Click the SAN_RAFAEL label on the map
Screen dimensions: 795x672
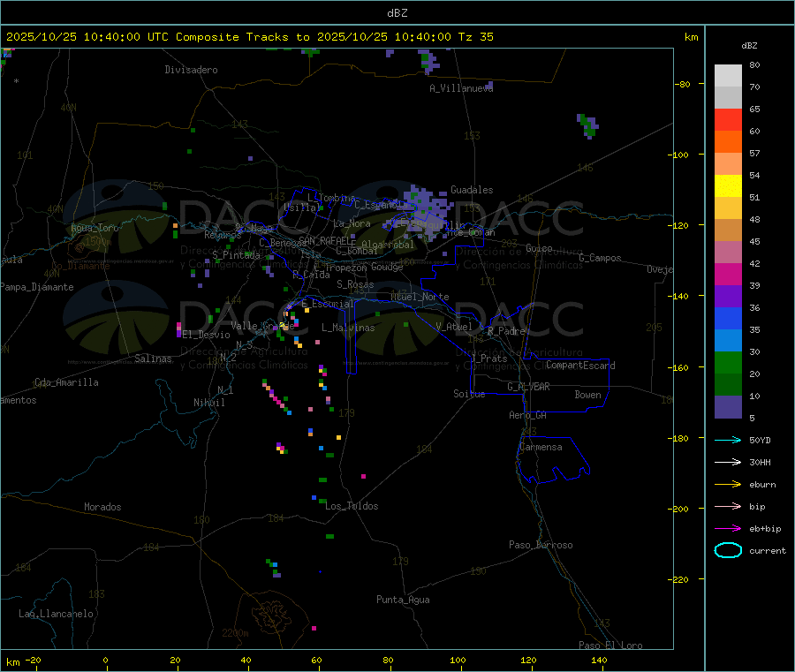click(x=327, y=241)
